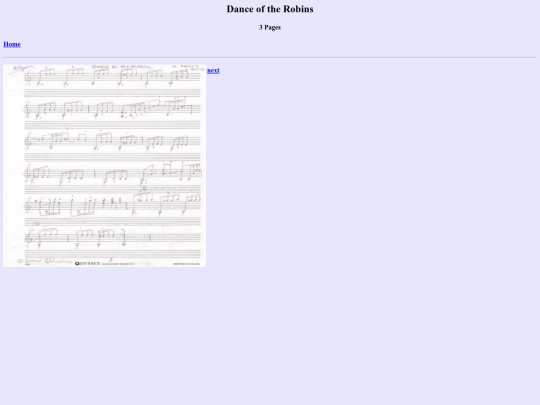Click the treble clef on first staff
The height and width of the screenshot is (405, 540).
coord(28,77)
